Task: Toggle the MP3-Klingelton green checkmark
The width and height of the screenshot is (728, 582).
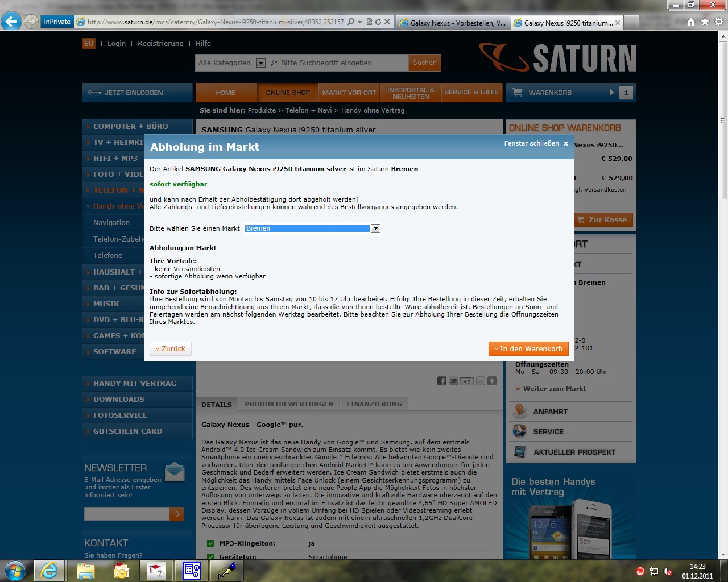Action: pos(210,543)
